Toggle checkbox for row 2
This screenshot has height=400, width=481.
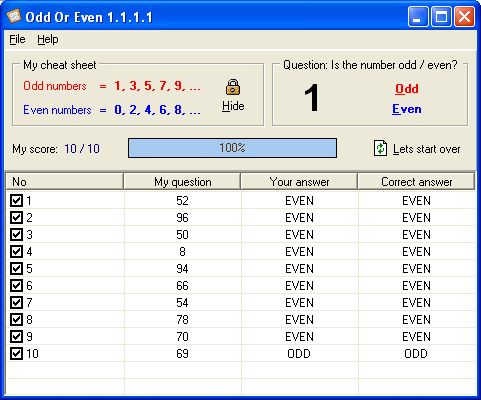(x=16, y=218)
